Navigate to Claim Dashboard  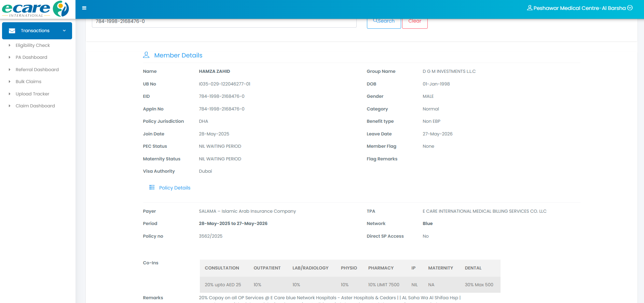pyautogui.click(x=35, y=106)
